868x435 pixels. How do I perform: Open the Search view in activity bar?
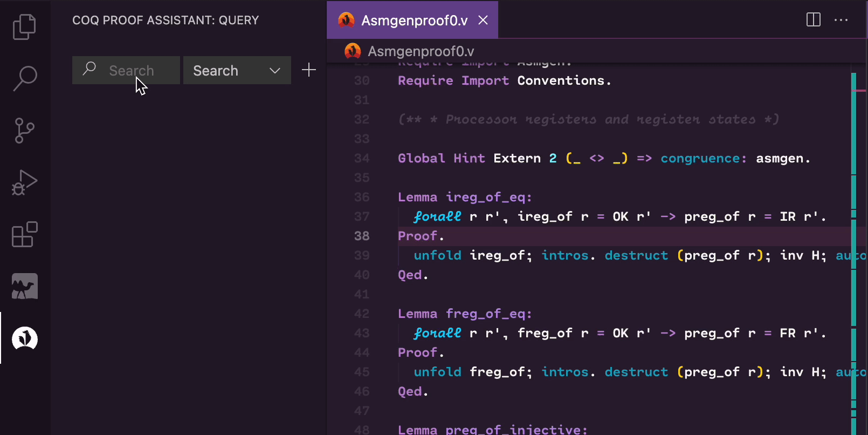(x=24, y=78)
